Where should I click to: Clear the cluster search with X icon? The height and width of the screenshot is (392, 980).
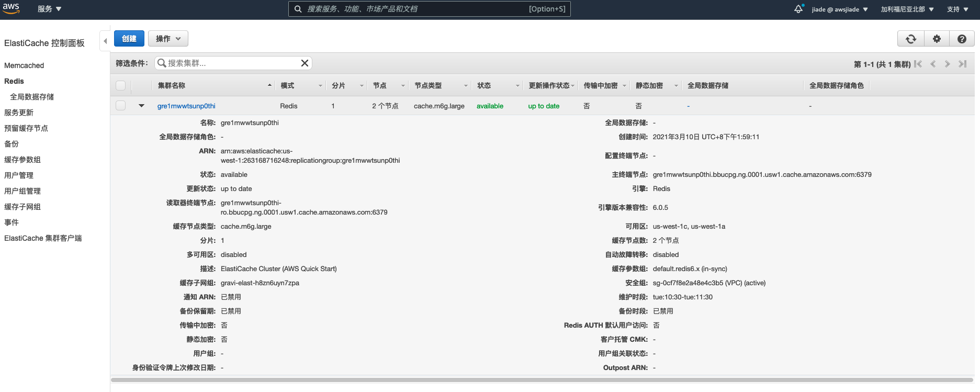pyautogui.click(x=305, y=63)
